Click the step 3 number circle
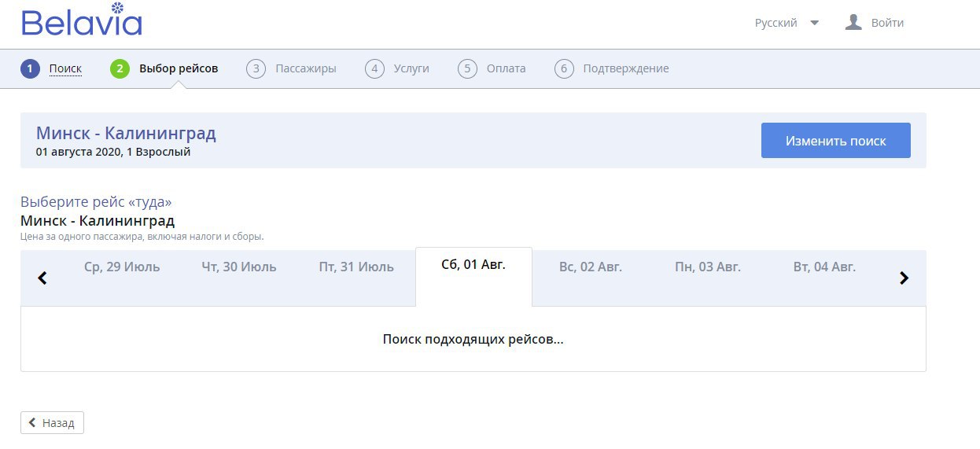980x449 pixels. (256, 68)
